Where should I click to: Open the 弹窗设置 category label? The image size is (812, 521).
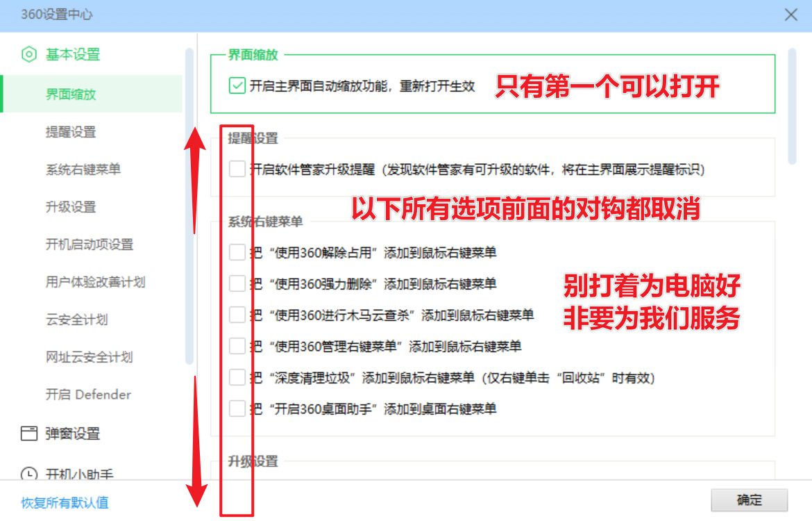(x=73, y=433)
